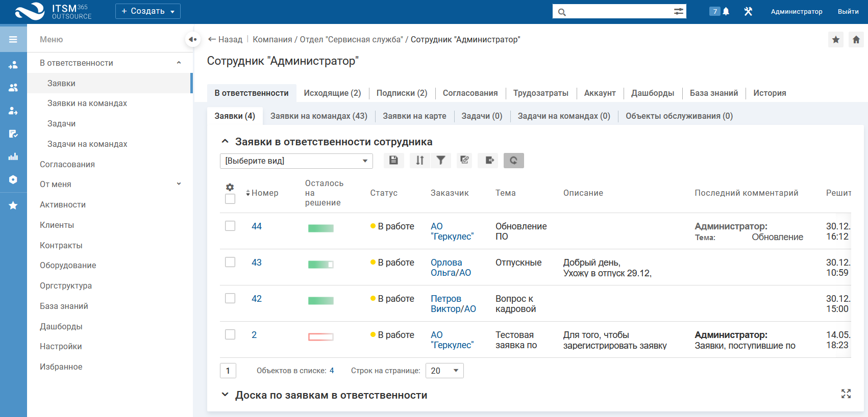
Task: Toggle the select-all checkbox in table header
Action: [x=230, y=199]
